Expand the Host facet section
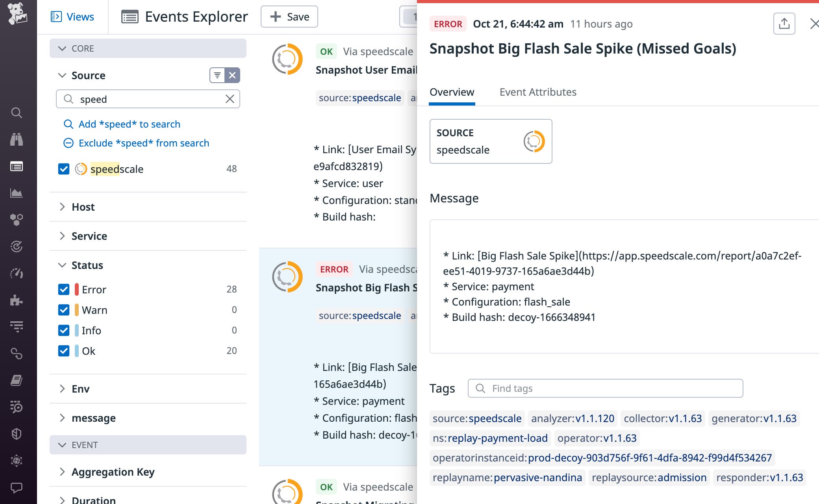The height and width of the screenshot is (504, 819). (x=62, y=207)
